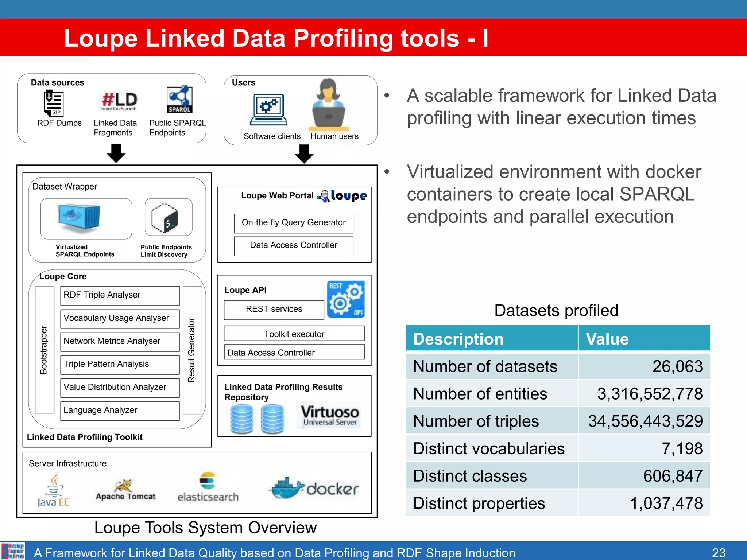This screenshot has height=560, width=747.
Task: Click the footer framework title text
Action: (274, 553)
